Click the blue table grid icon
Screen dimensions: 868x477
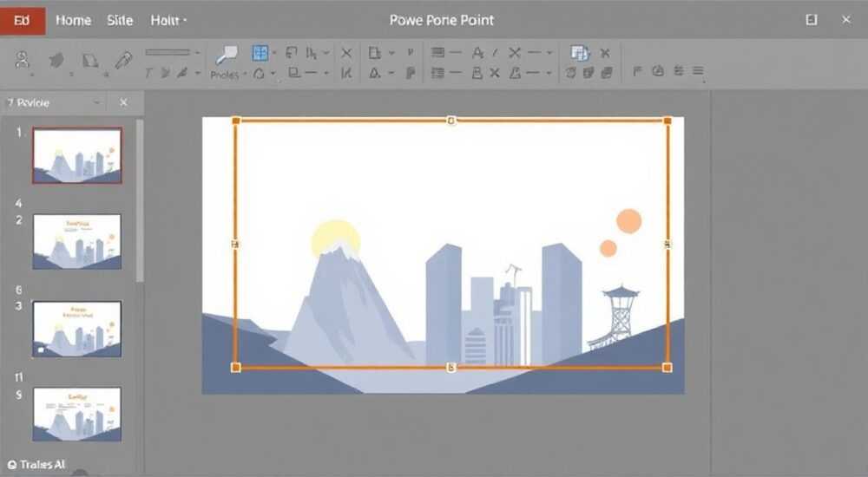(x=260, y=53)
